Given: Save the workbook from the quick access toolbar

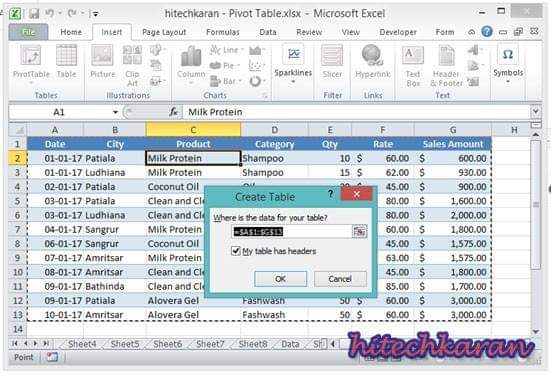Looking at the screenshot, I should pos(34,14).
